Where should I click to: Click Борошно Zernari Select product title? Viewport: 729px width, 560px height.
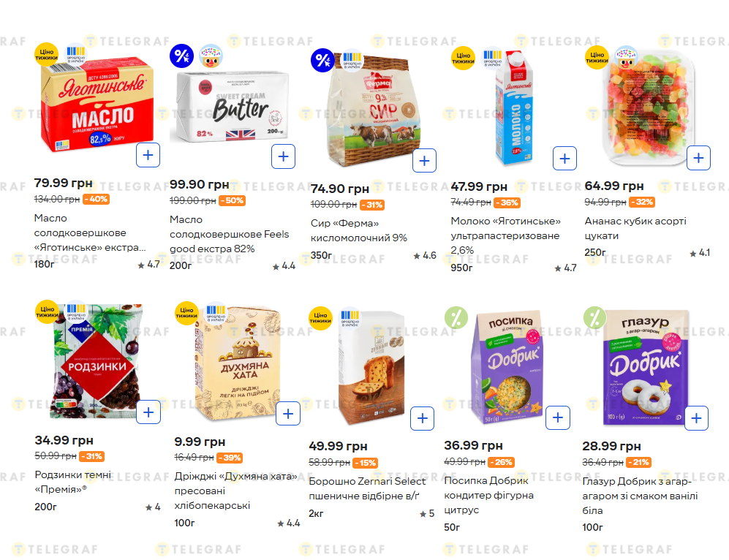click(367, 488)
